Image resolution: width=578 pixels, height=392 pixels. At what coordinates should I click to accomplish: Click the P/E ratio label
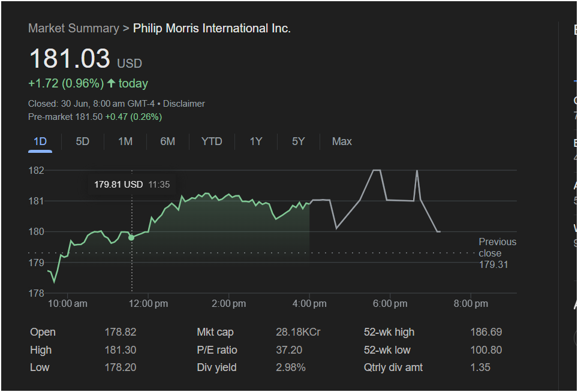(217, 350)
